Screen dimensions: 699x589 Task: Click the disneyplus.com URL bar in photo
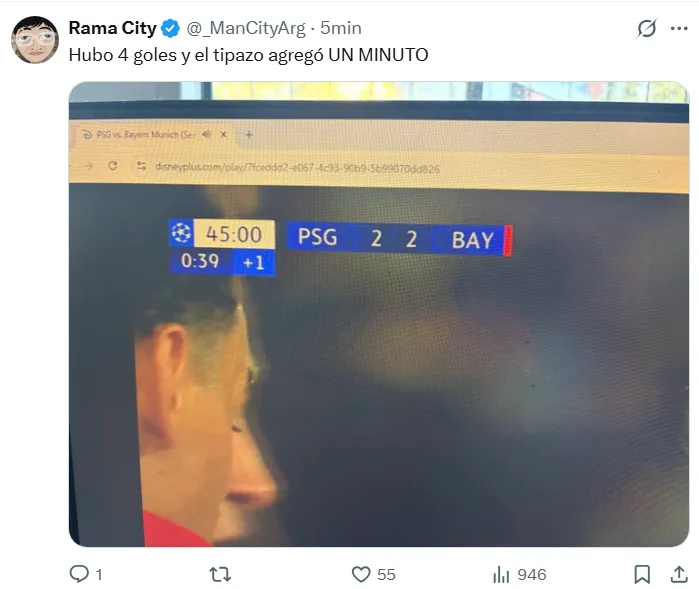click(297, 168)
